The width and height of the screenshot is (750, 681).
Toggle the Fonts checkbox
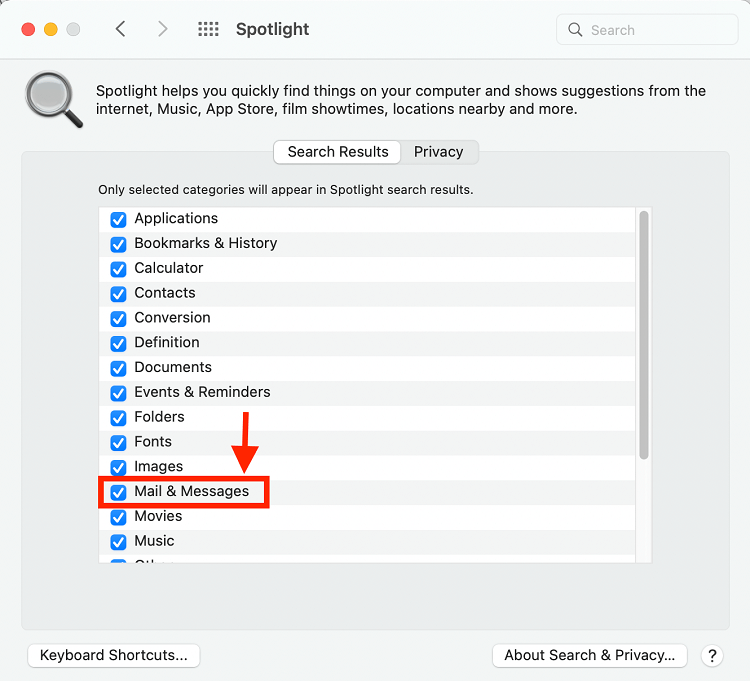point(118,443)
